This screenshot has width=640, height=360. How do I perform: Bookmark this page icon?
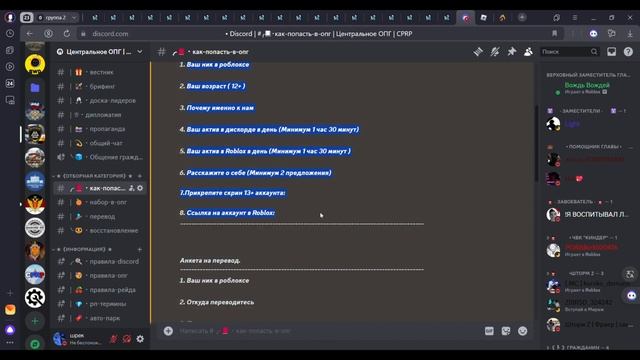point(554,33)
